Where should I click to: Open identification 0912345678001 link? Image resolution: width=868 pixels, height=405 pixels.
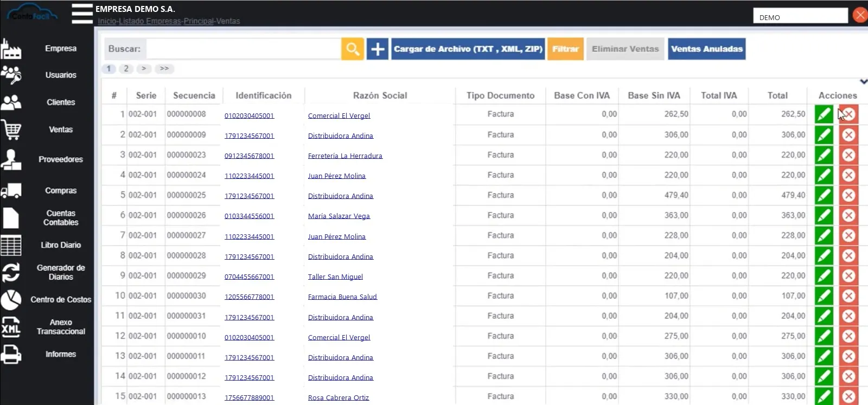tap(250, 156)
